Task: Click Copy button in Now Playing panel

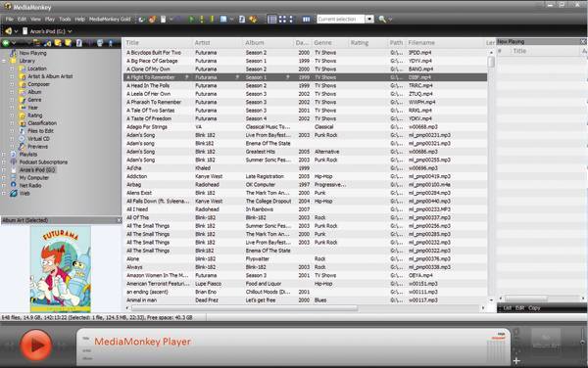Action: click(534, 307)
